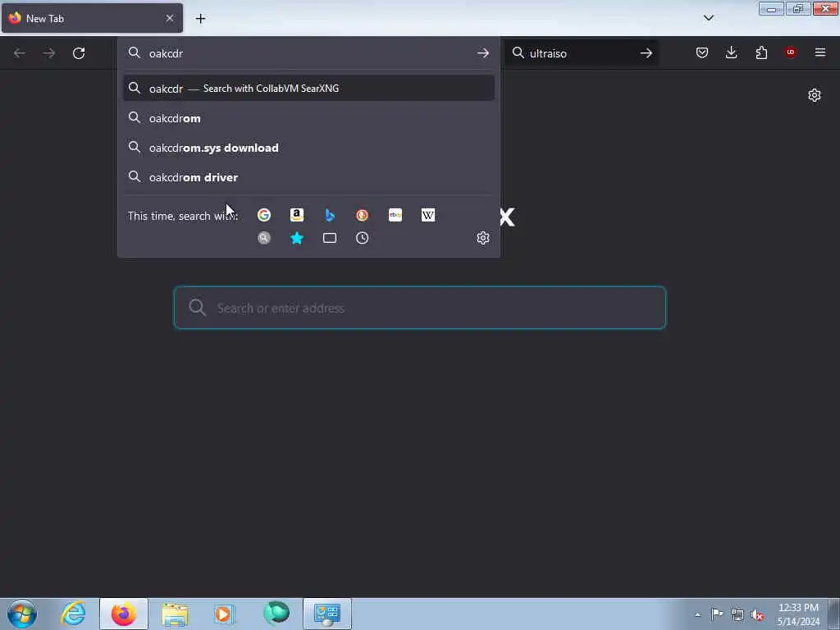Search history via the clock icon

(362, 238)
